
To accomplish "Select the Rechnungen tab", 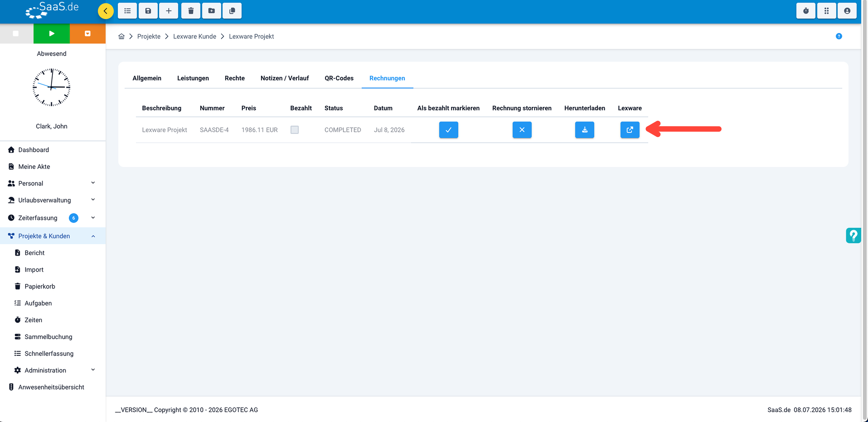I will coord(387,78).
